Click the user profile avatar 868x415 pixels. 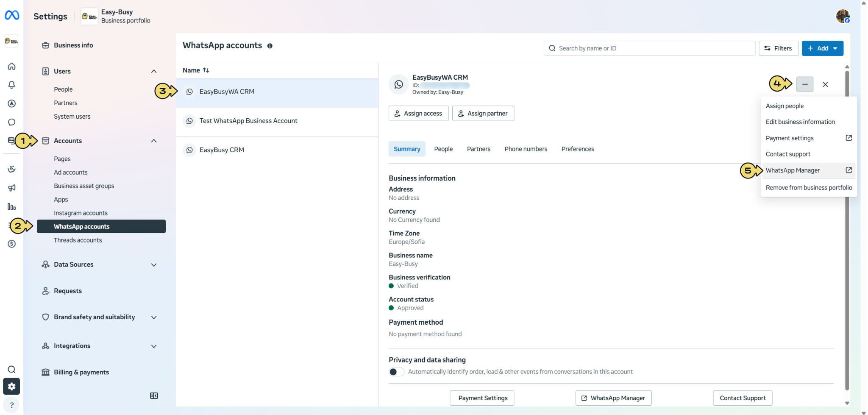pos(843,16)
